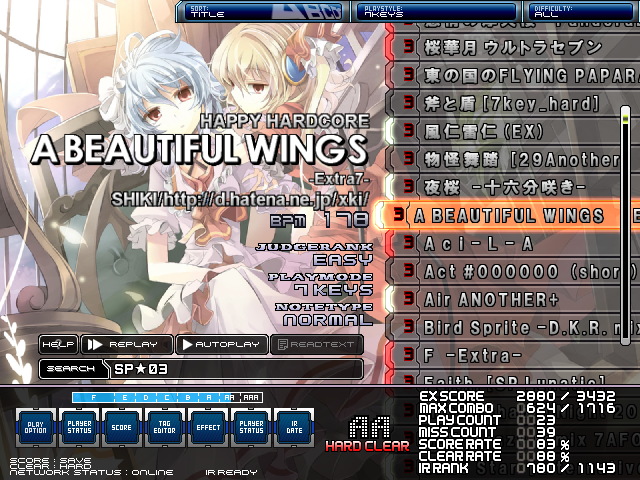Viewport: 640px width, 480px height.
Task: Open PLAYER STATUS panel beside IR DATE
Action: [x=251, y=427]
